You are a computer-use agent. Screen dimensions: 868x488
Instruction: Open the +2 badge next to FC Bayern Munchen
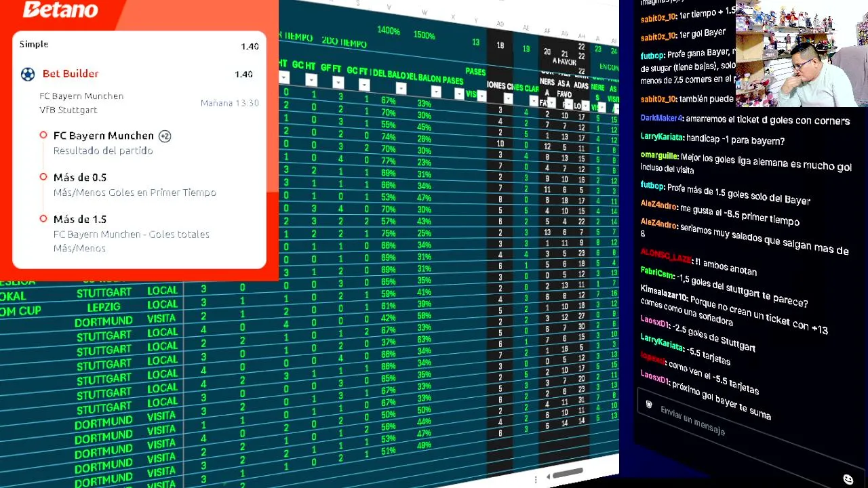tap(165, 136)
